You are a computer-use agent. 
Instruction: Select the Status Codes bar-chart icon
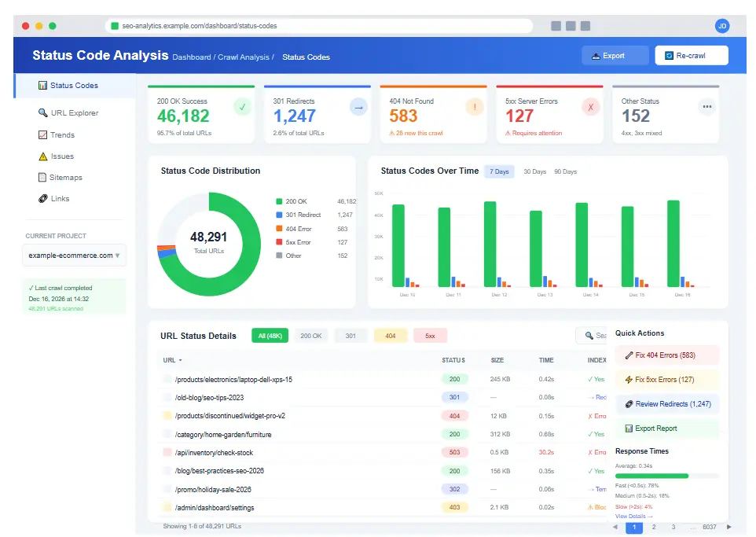[42, 86]
